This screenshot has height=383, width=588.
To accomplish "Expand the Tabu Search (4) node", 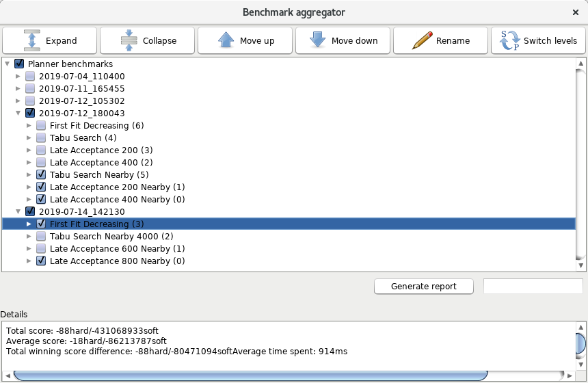I will point(29,138).
